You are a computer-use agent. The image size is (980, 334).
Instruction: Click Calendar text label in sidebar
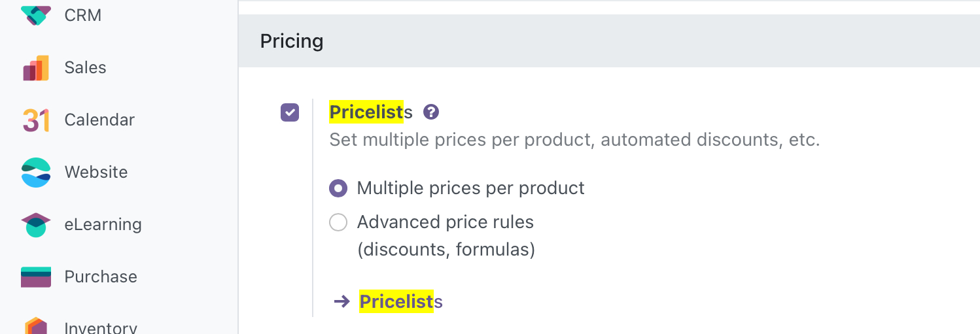click(99, 120)
